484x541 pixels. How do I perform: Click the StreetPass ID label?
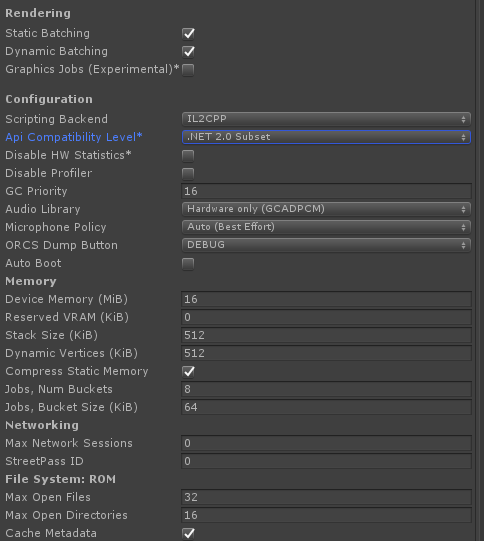tap(45, 461)
